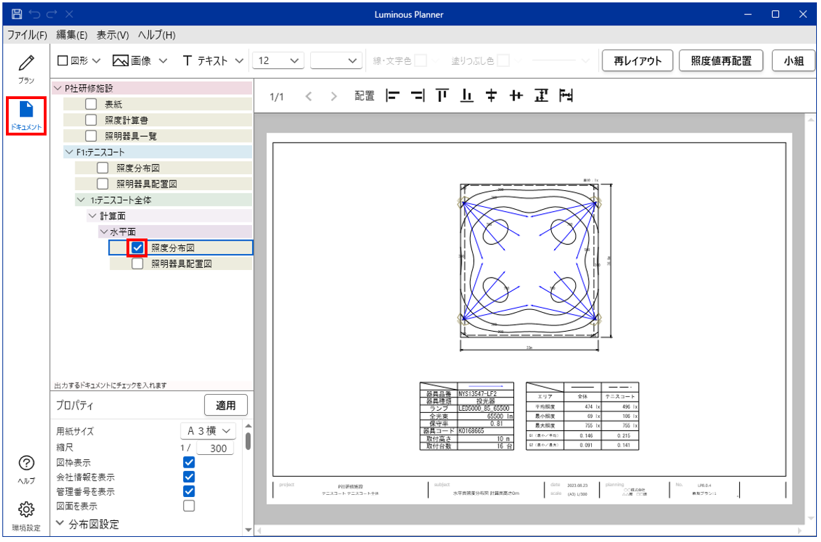The width and height of the screenshot is (821, 542).
Task: Check the 表紙 checkbox
Action: pos(91,104)
